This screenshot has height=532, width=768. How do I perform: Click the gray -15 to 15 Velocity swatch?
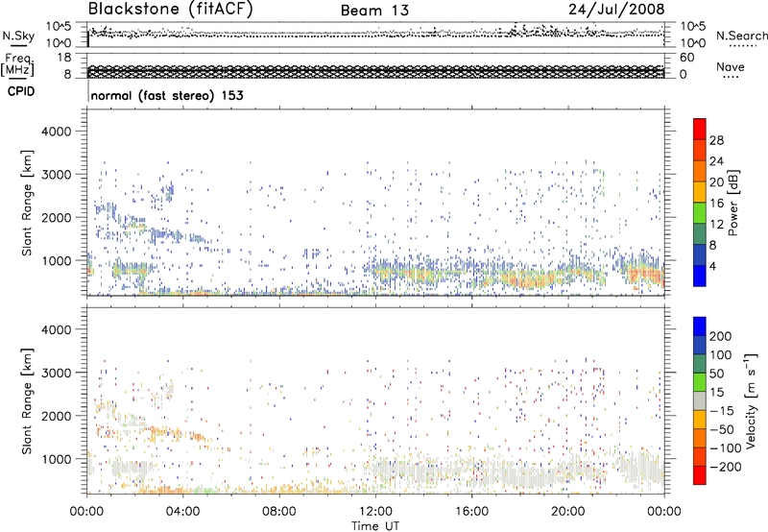pos(700,400)
